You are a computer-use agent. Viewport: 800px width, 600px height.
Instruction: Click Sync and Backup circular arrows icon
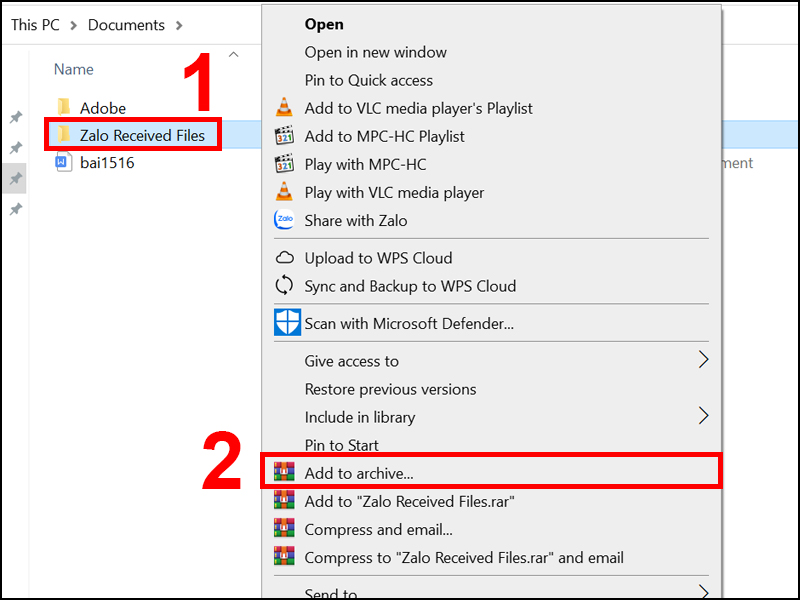click(285, 286)
